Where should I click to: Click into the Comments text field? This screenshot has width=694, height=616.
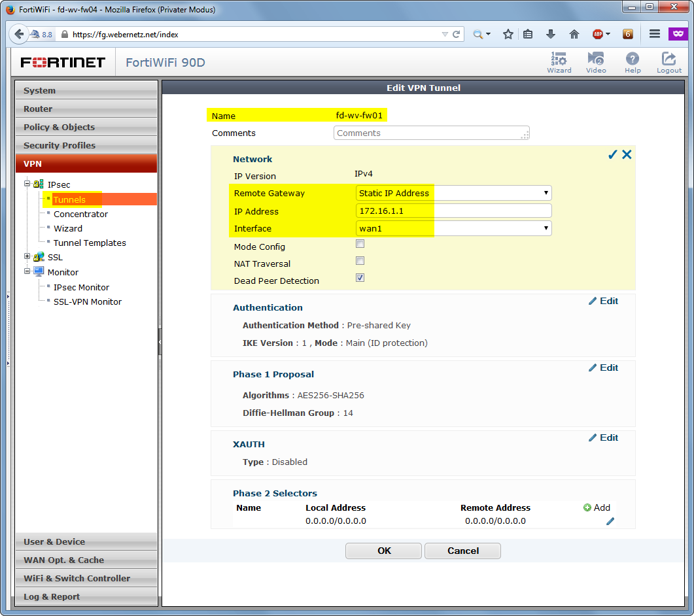pyautogui.click(x=432, y=133)
